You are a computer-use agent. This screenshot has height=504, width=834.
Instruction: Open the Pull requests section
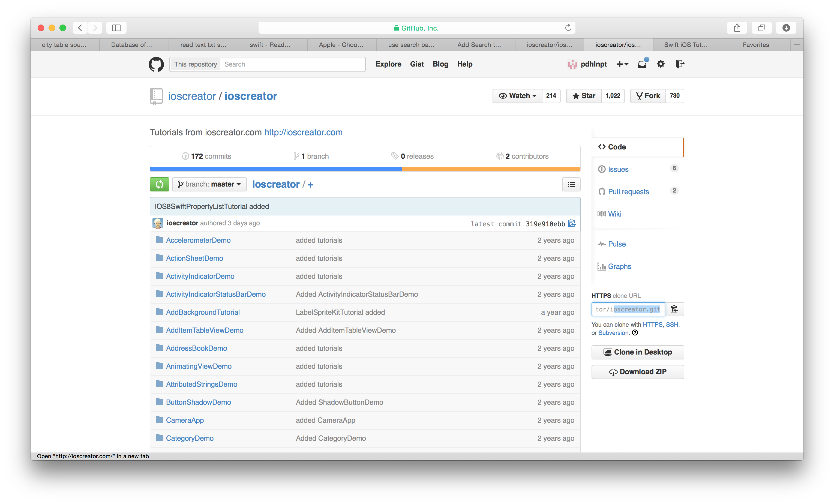628,191
